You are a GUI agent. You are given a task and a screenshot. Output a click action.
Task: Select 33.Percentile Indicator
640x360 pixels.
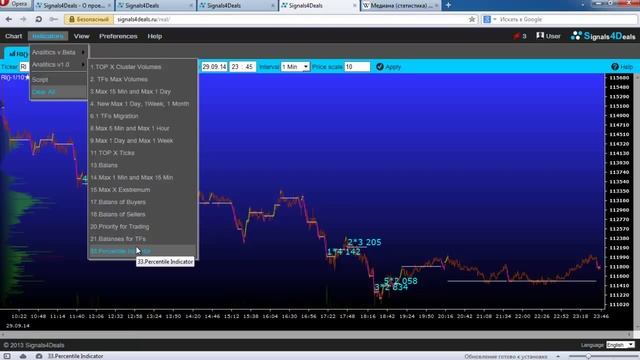point(143,251)
